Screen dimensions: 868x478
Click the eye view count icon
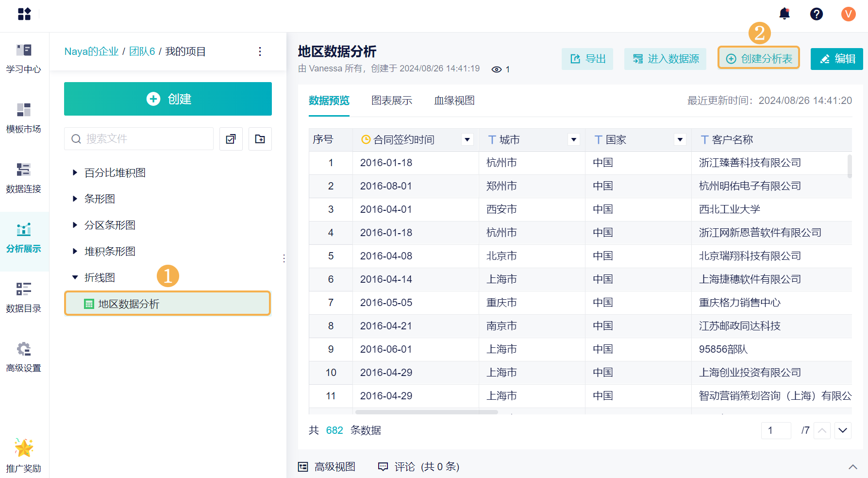pyautogui.click(x=497, y=69)
